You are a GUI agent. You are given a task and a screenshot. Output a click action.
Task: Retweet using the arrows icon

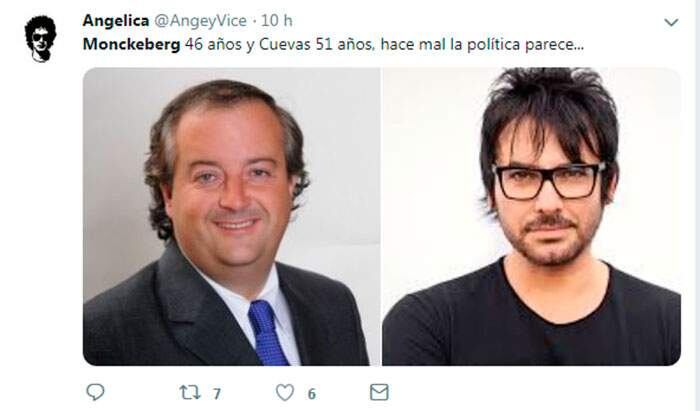pos(190,393)
